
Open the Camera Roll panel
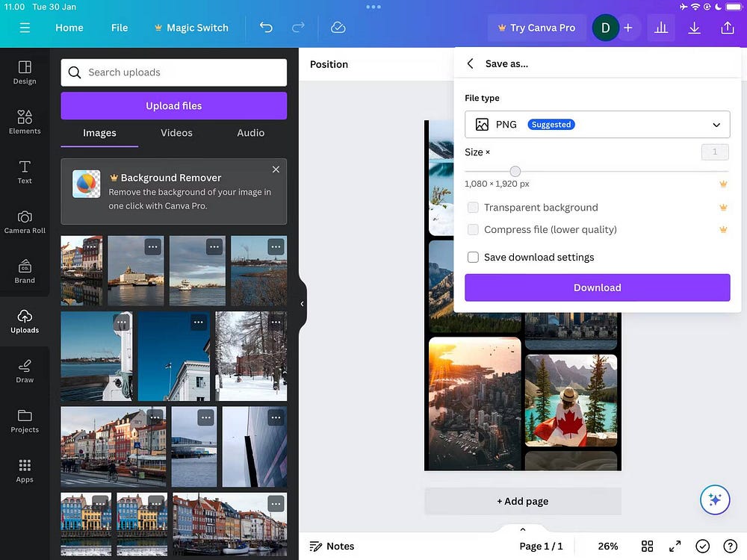(x=25, y=220)
